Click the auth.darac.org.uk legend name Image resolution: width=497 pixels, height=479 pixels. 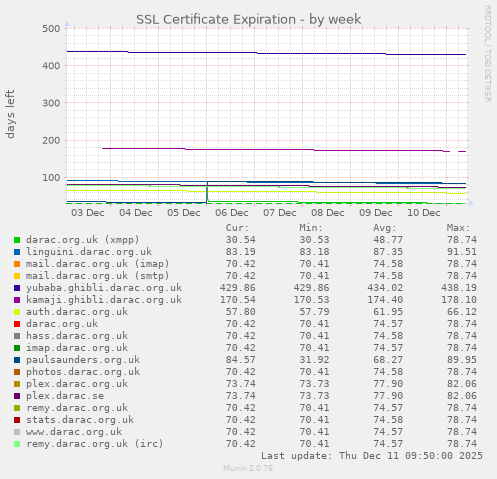(77, 312)
